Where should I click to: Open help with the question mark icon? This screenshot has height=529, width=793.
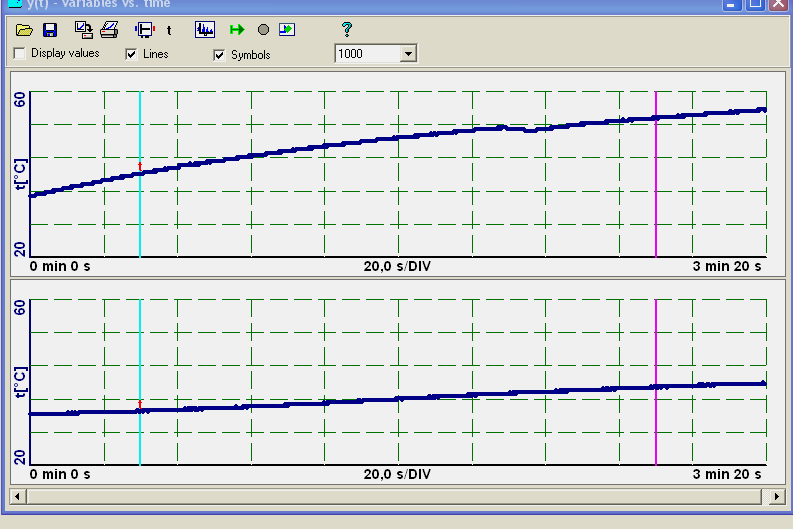click(x=346, y=29)
